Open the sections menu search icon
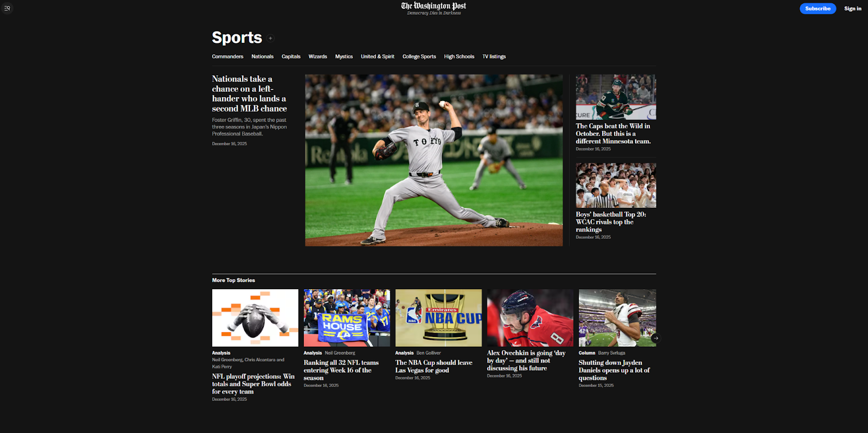 click(x=7, y=8)
